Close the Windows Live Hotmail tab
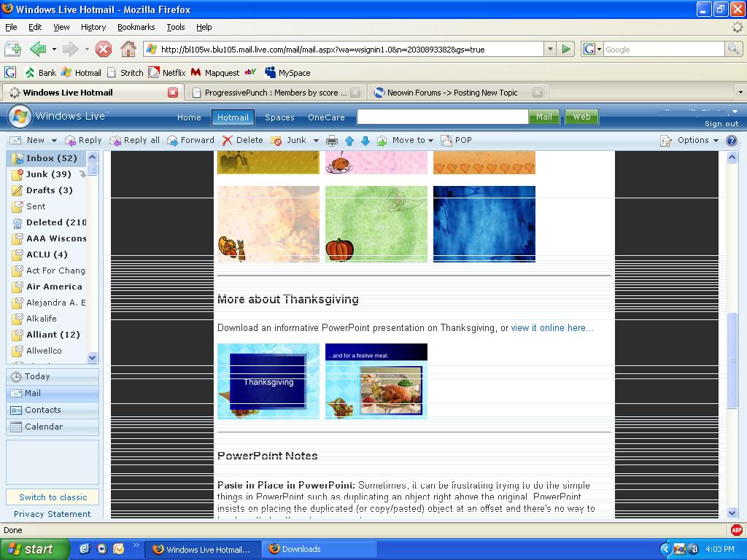 173,93
